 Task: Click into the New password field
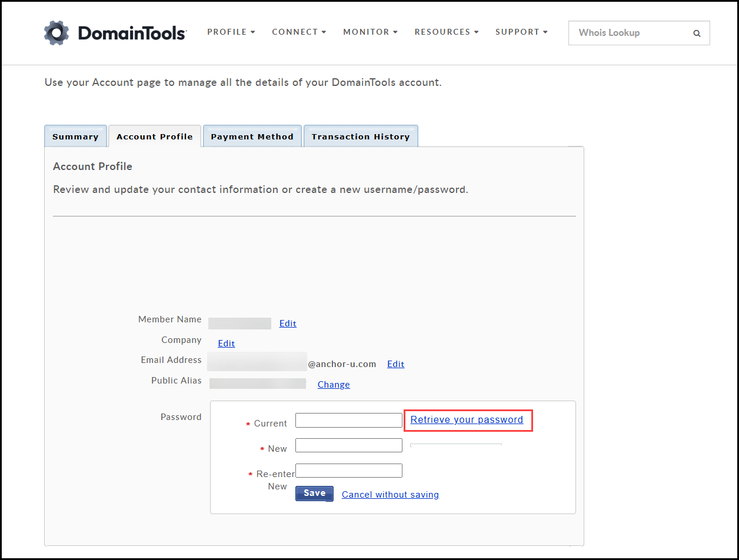coord(348,445)
